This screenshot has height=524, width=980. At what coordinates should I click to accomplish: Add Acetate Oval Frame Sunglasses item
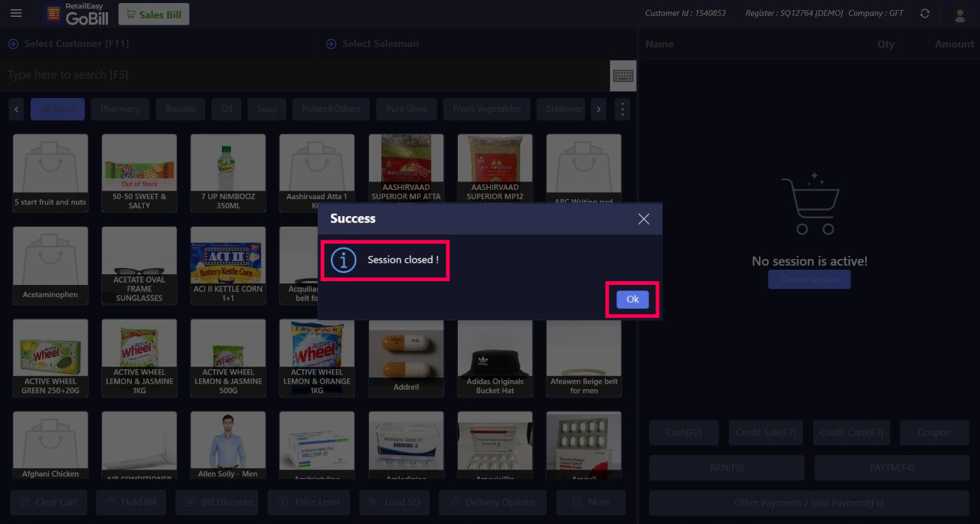click(x=139, y=265)
